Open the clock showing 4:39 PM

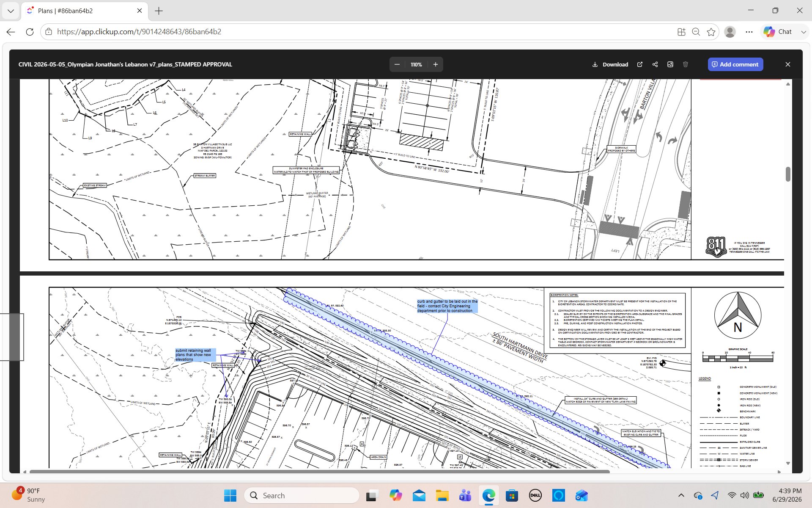[x=787, y=495]
